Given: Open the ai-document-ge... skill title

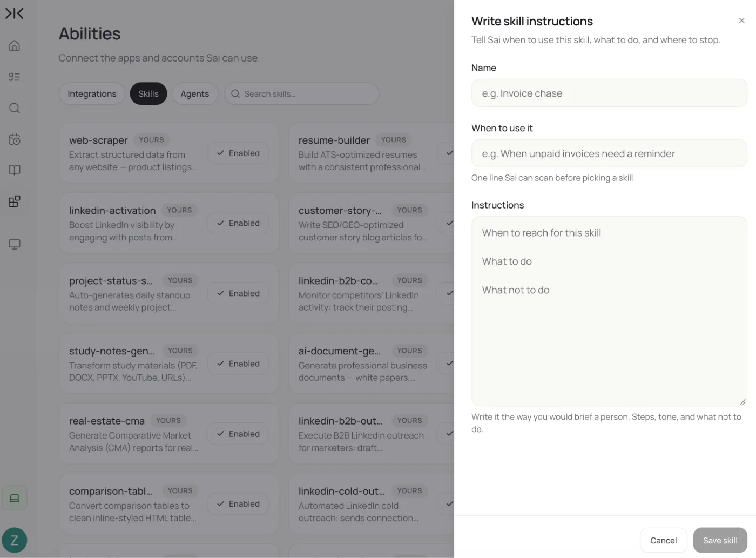Looking at the screenshot, I should 339,351.
